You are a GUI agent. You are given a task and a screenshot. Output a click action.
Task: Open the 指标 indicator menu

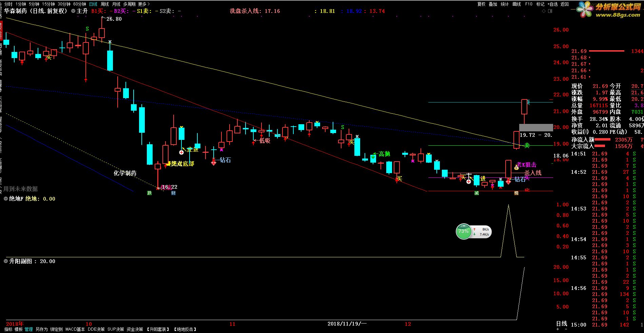8,329
